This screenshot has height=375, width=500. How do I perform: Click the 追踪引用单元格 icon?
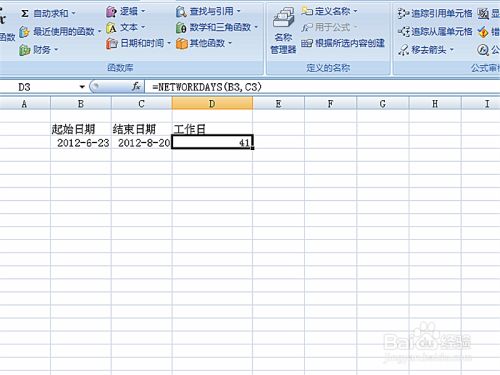[x=403, y=14]
